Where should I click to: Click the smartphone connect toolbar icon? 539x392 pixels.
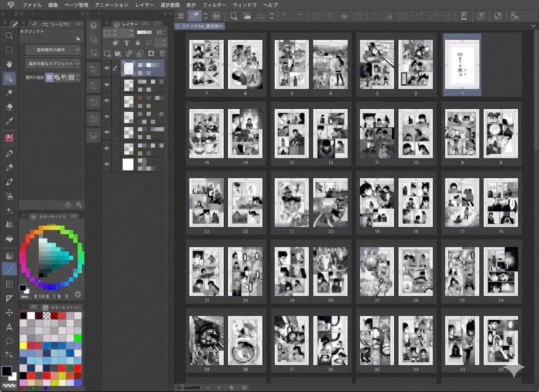click(464, 16)
